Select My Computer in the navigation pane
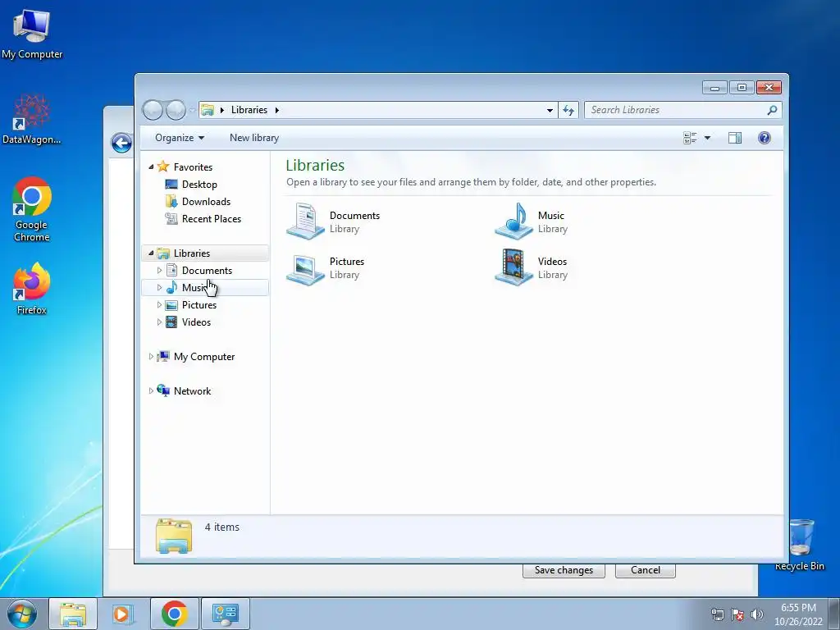Screen dimensions: 840x630 [204, 357]
